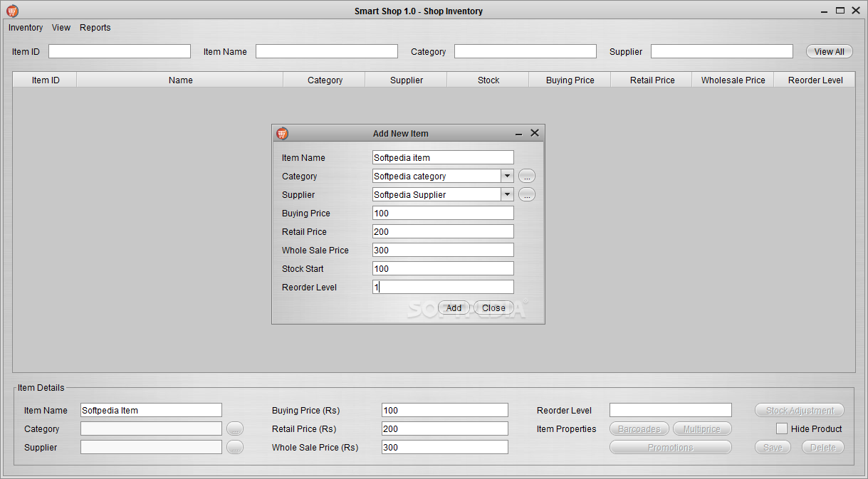The height and width of the screenshot is (479, 868).
Task: Focus the Category search field at top
Action: point(525,51)
